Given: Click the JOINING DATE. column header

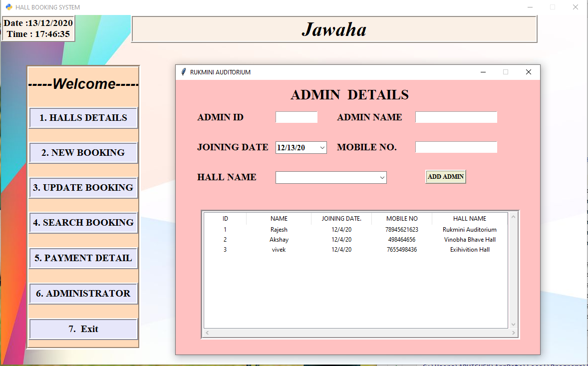Looking at the screenshot, I should pos(341,219).
